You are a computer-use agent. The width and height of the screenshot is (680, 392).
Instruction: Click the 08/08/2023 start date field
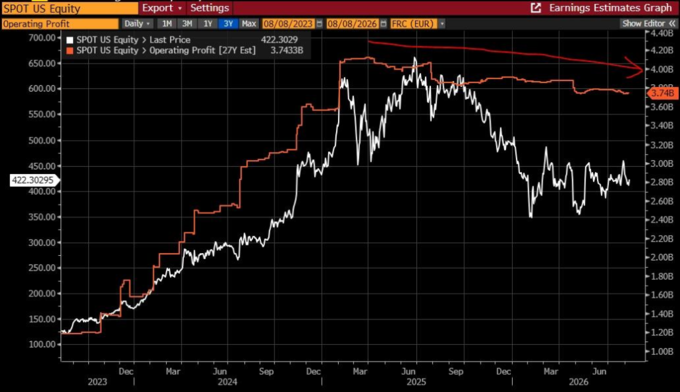[288, 23]
